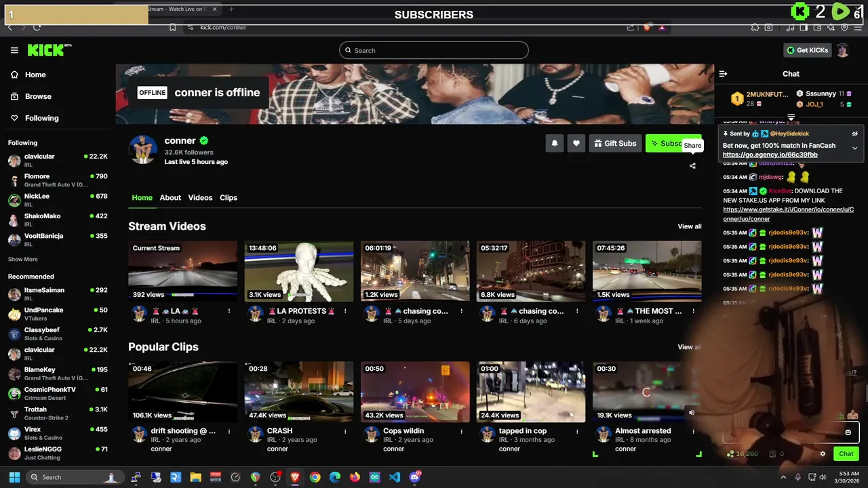Click the Get KICKs button
This screenshot has height=488, width=868.
point(807,50)
